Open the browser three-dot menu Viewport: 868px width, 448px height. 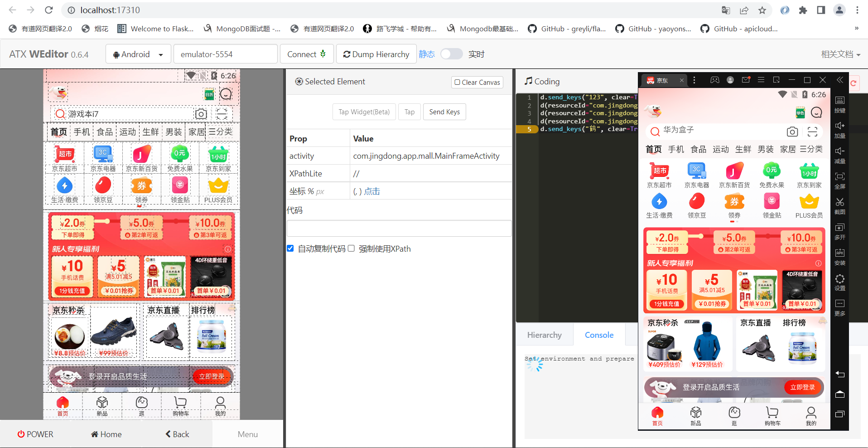(x=857, y=10)
